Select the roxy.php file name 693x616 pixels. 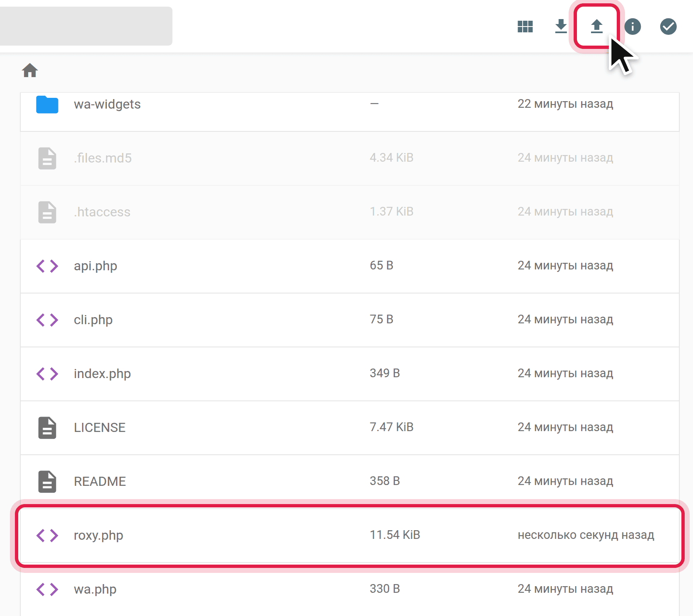(x=99, y=535)
